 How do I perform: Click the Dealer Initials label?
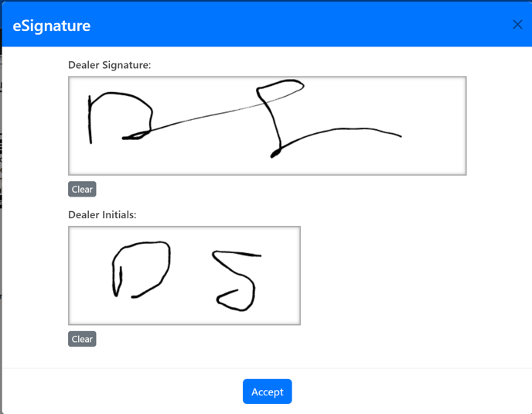pyautogui.click(x=102, y=214)
